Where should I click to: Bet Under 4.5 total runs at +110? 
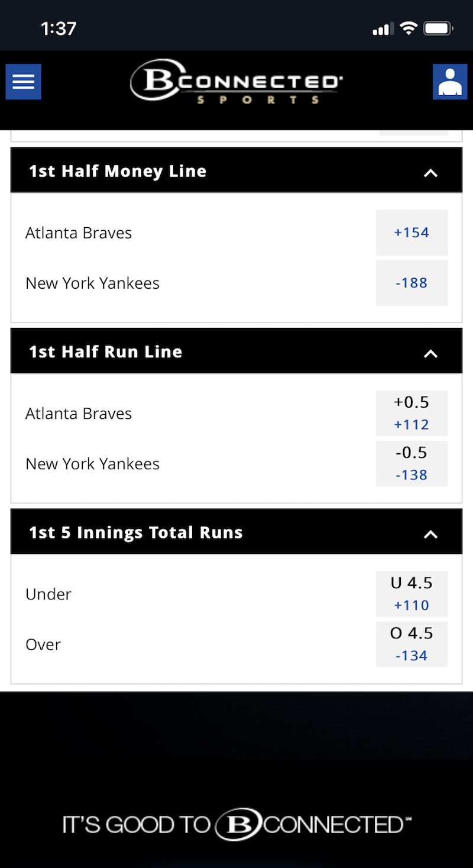coord(412,593)
